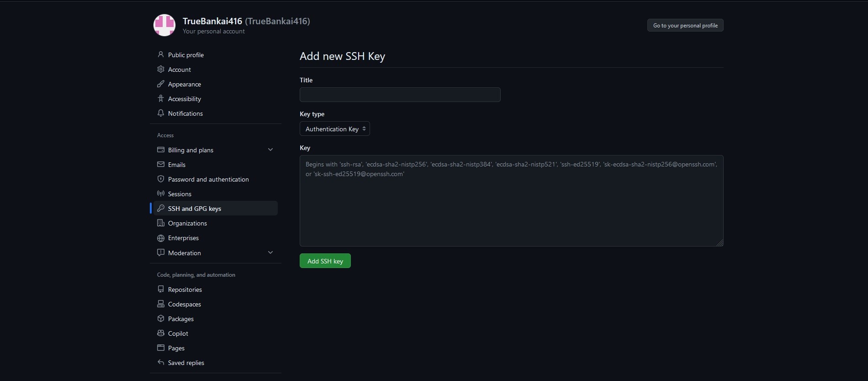Open Copilot settings
The width and height of the screenshot is (868, 381).
click(x=216, y=333)
